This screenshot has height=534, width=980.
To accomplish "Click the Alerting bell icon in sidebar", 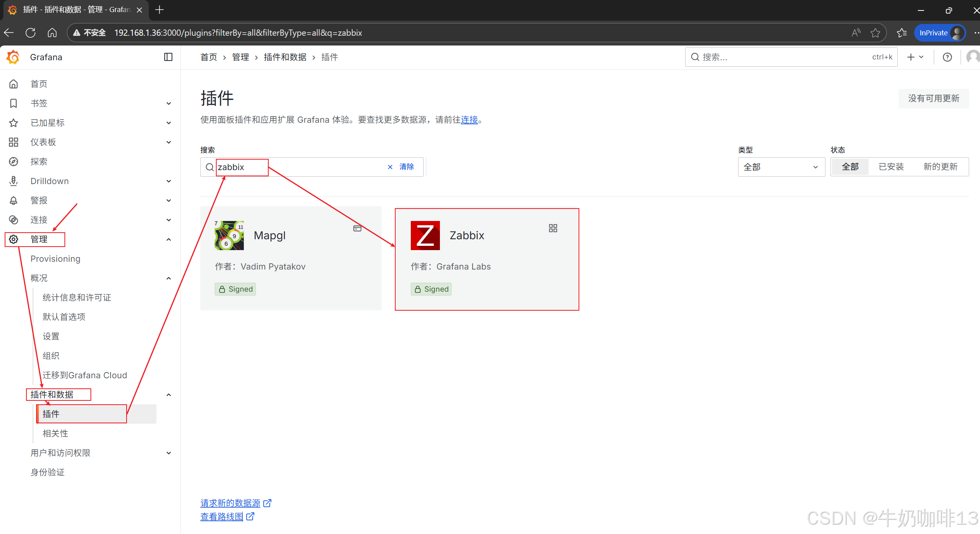I will click(14, 200).
